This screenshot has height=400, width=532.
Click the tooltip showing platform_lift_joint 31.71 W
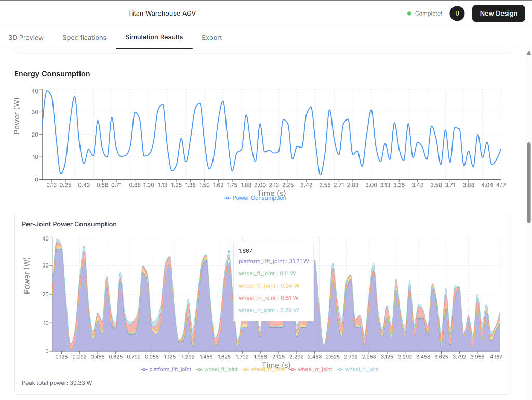coord(273,261)
